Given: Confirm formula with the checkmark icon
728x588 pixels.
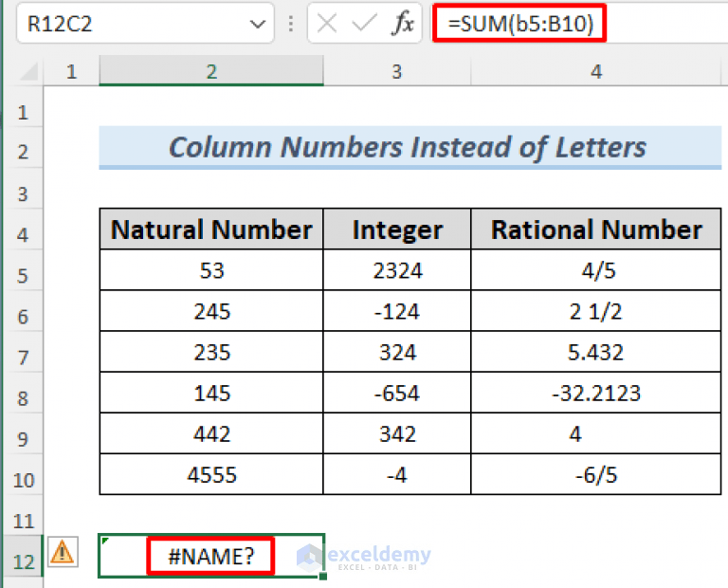Looking at the screenshot, I should click(x=364, y=23).
